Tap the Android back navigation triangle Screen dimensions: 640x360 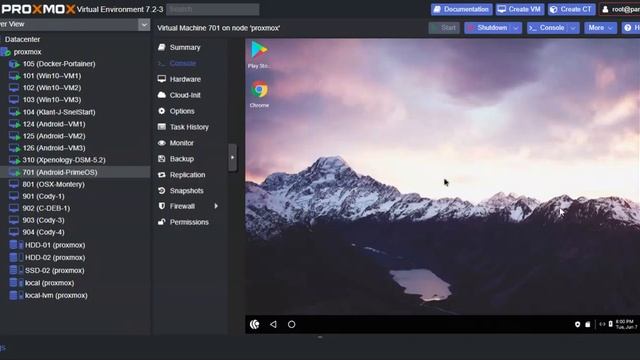(x=273, y=324)
